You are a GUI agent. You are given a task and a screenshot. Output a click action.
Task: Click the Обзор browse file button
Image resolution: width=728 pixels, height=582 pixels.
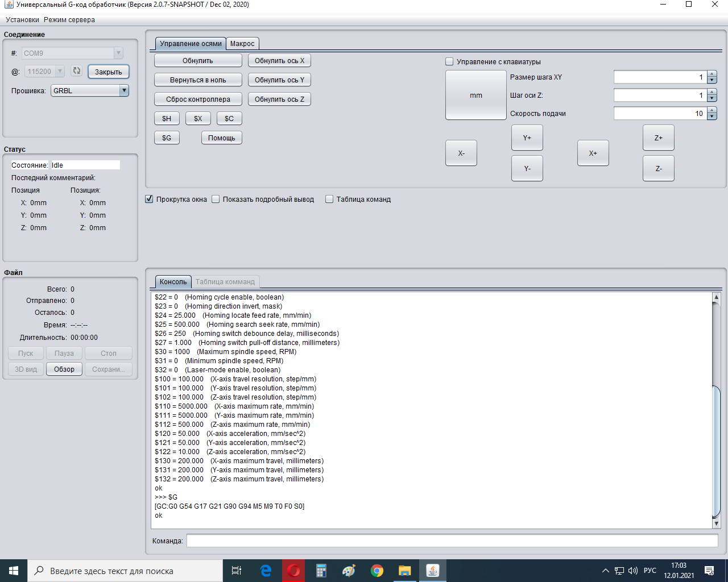pyautogui.click(x=64, y=369)
